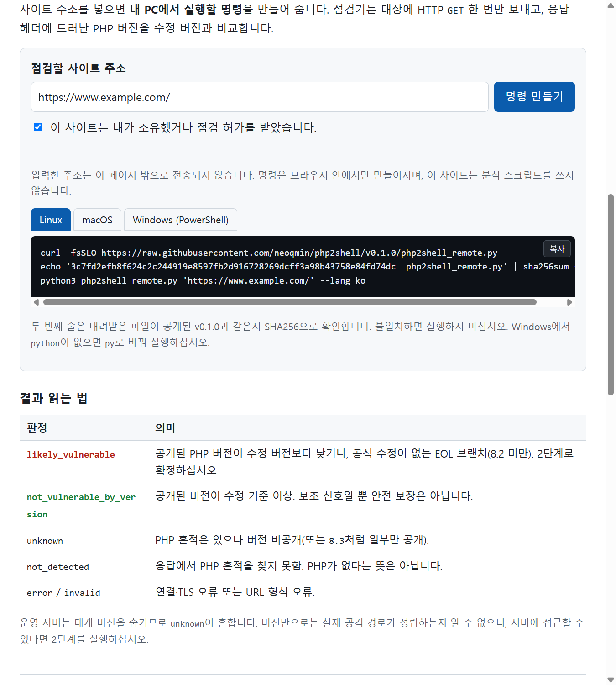Screen dimensions: 616x685
Task: Click the 의미 column header
Action: pyautogui.click(x=367, y=428)
